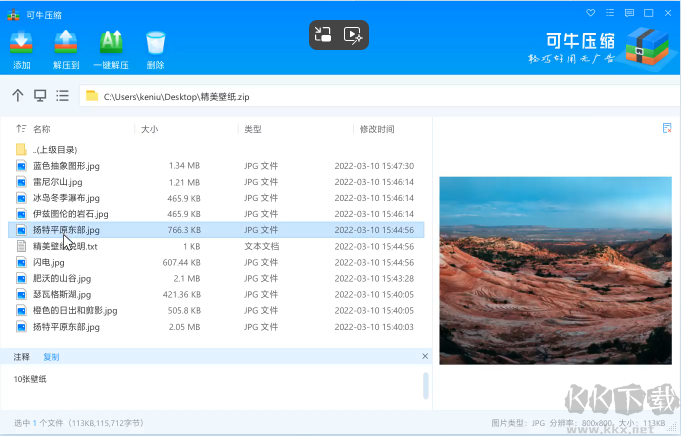Click the floating video play overlay icon
Image resolution: width=681 pixels, height=436 pixels.
click(x=353, y=35)
